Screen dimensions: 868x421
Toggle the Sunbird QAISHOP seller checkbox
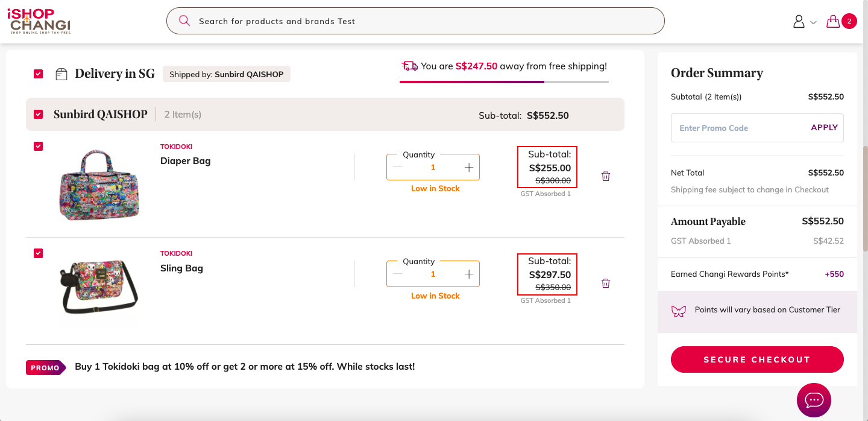click(x=39, y=114)
